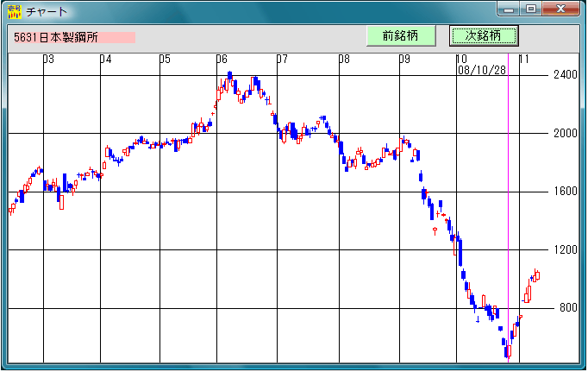Click the 10 month label
This screenshot has width=588, height=372.
coord(461,59)
